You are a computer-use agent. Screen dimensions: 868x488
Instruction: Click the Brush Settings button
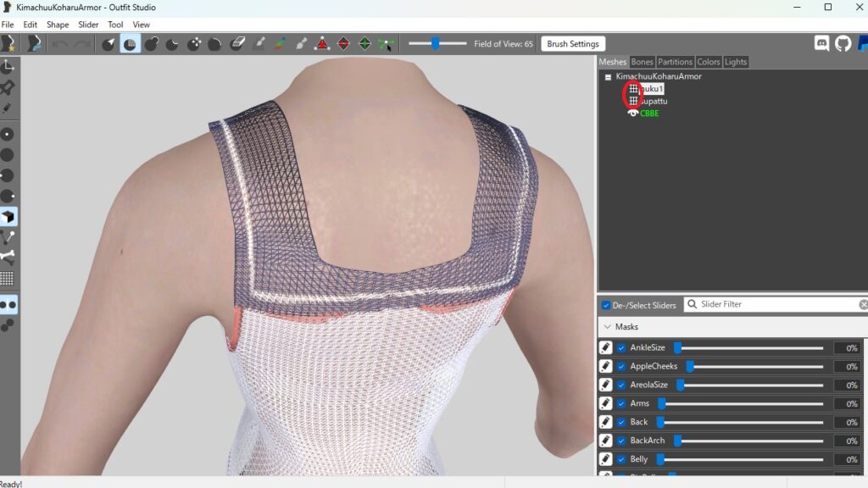click(x=573, y=44)
